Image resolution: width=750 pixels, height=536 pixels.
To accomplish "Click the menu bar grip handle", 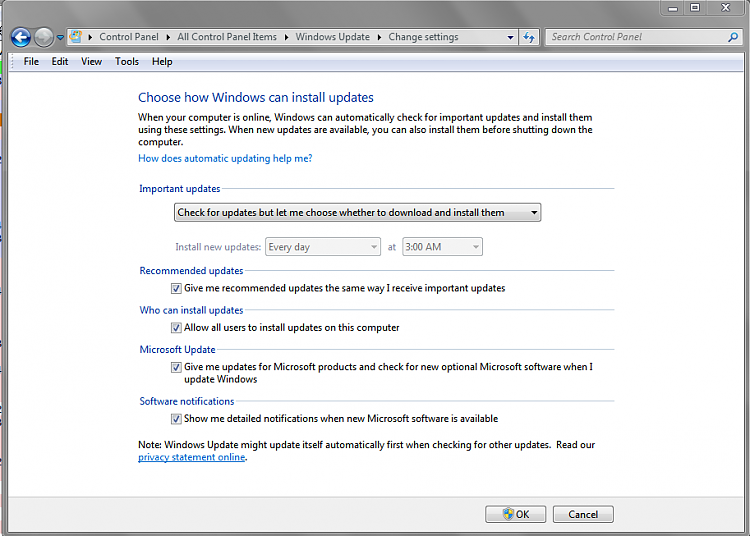I will coord(13,62).
